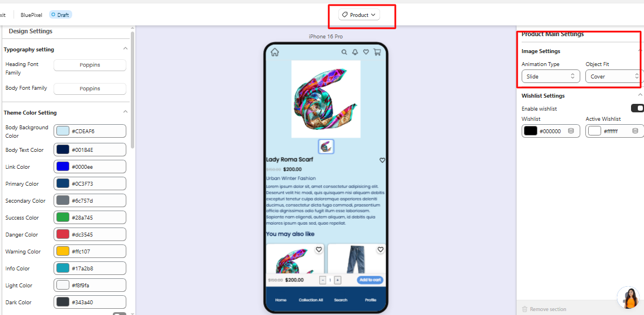Select Collection All tab in preview bottom bar

pyautogui.click(x=311, y=300)
